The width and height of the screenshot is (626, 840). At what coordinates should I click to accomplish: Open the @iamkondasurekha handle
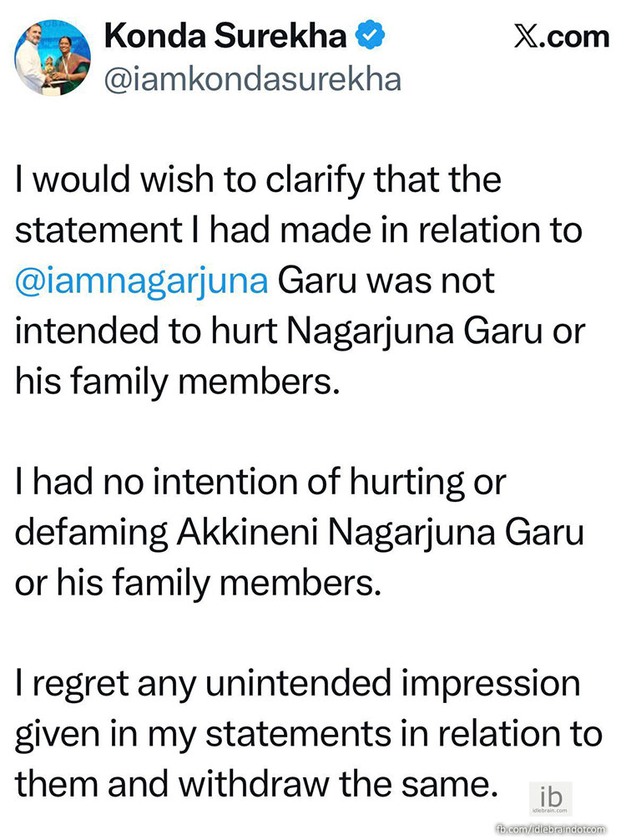pos(252,78)
